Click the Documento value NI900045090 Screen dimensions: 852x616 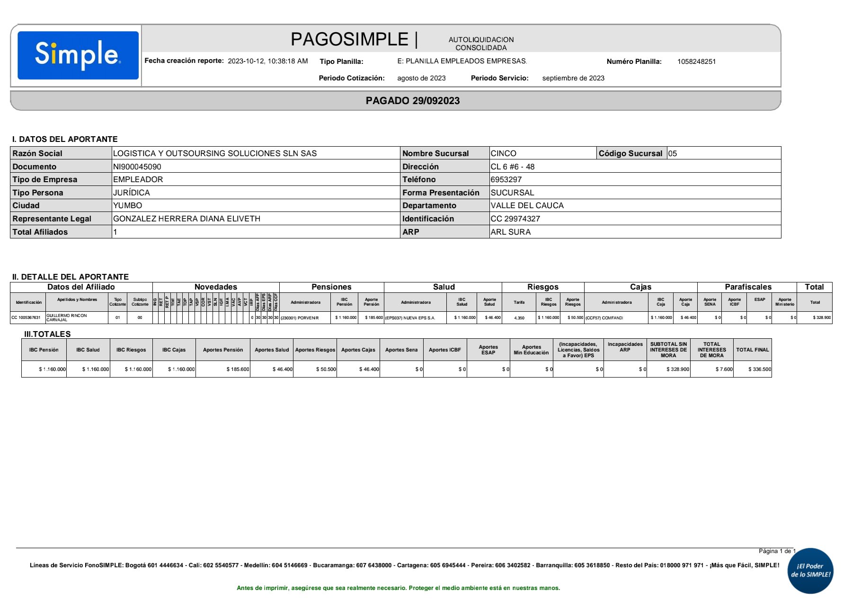137,167
